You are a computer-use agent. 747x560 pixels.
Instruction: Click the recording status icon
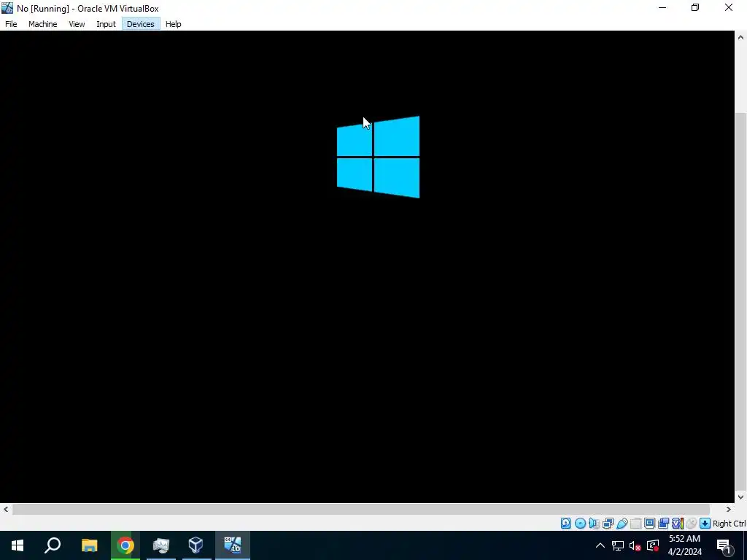click(x=663, y=524)
